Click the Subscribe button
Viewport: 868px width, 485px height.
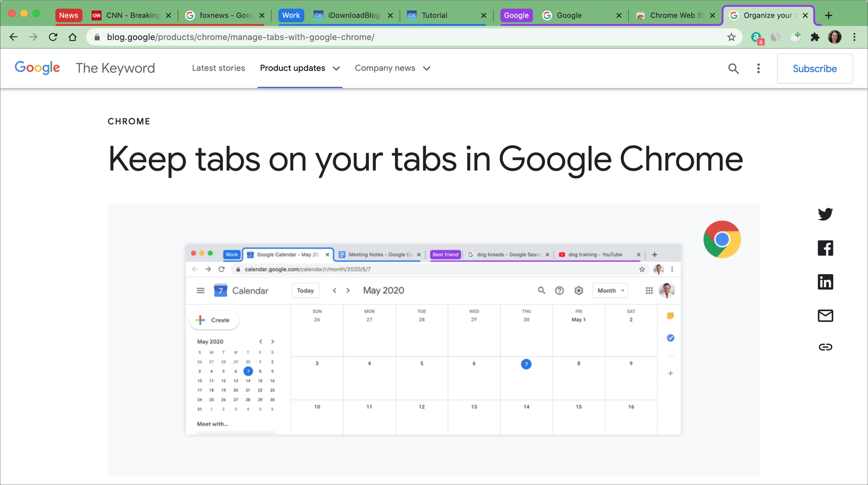pyautogui.click(x=815, y=68)
